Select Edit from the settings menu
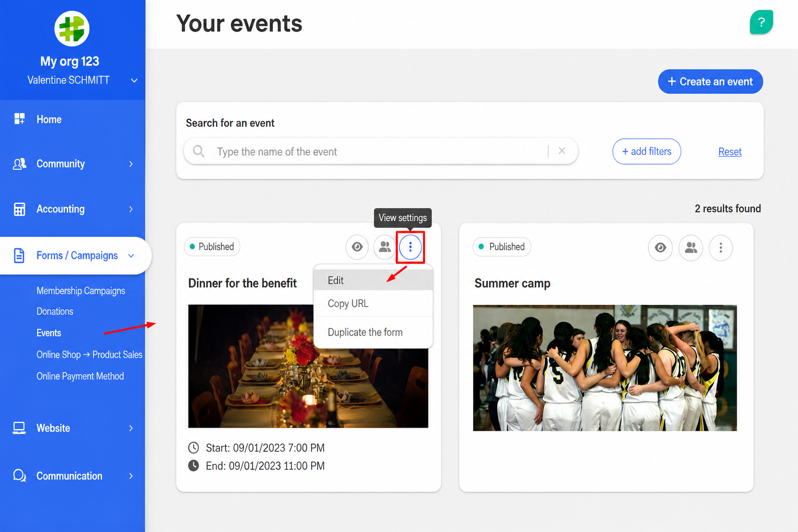The width and height of the screenshot is (798, 532). click(373, 281)
